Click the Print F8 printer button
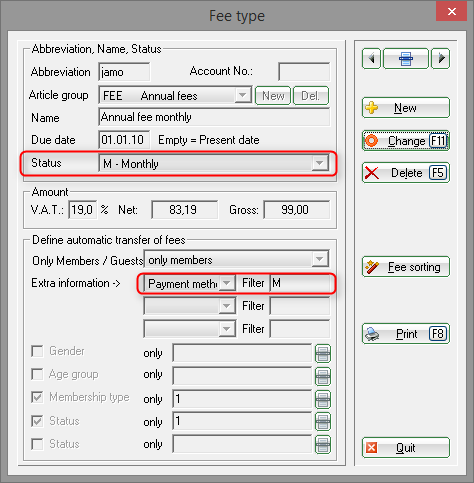Viewport: 474px width, 483px height. (x=406, y=334)
